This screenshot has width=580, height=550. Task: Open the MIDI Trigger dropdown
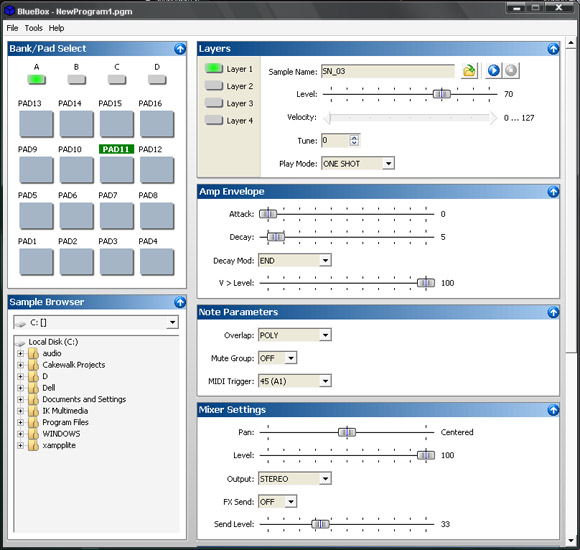(325, 381)
